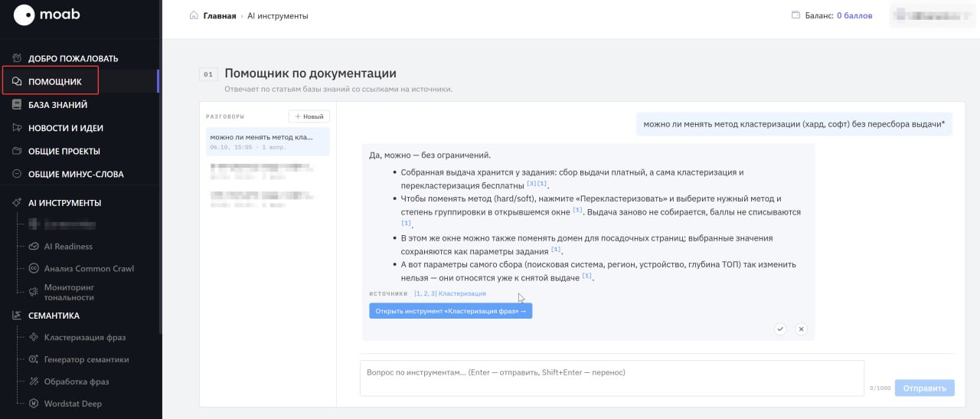Click the 01 section number badge
This screenshot has width=980, height=419.
click(207, 74)
